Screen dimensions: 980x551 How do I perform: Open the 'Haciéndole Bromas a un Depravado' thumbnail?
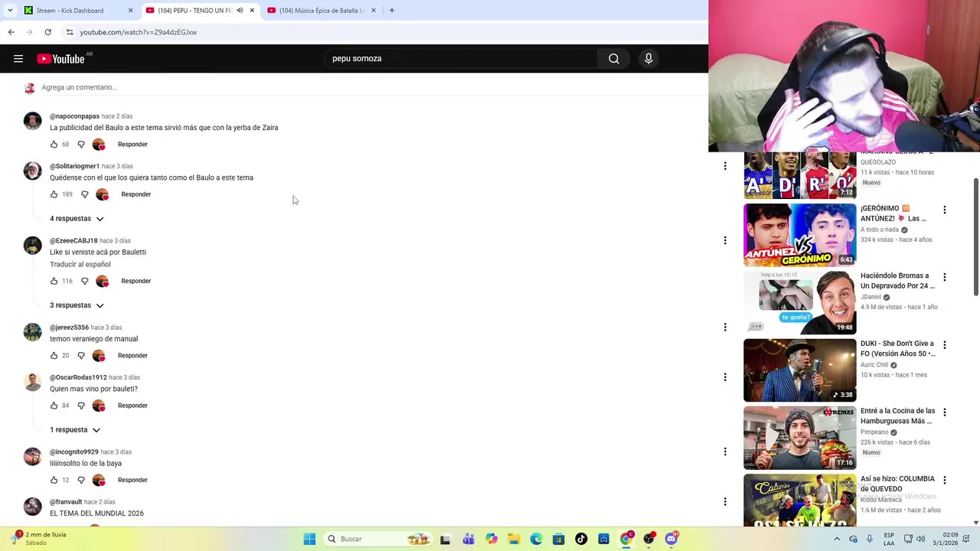pos(800,302)
